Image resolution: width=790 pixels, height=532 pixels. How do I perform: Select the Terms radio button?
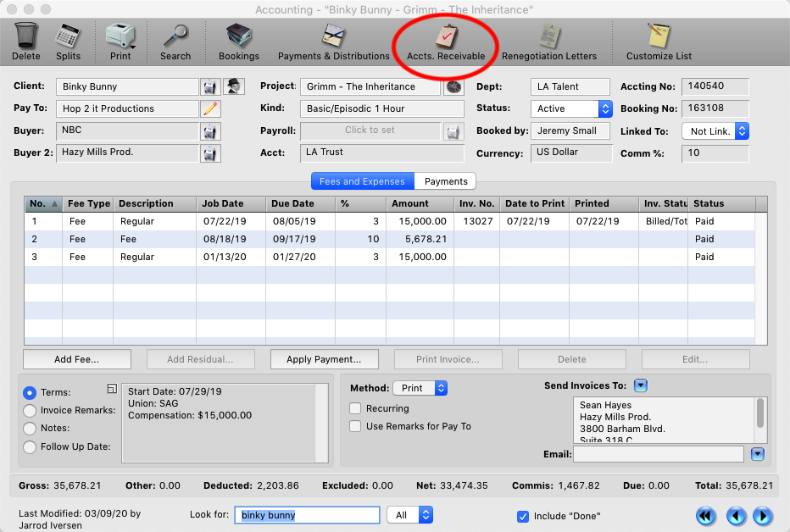click(x=30, y=392)
